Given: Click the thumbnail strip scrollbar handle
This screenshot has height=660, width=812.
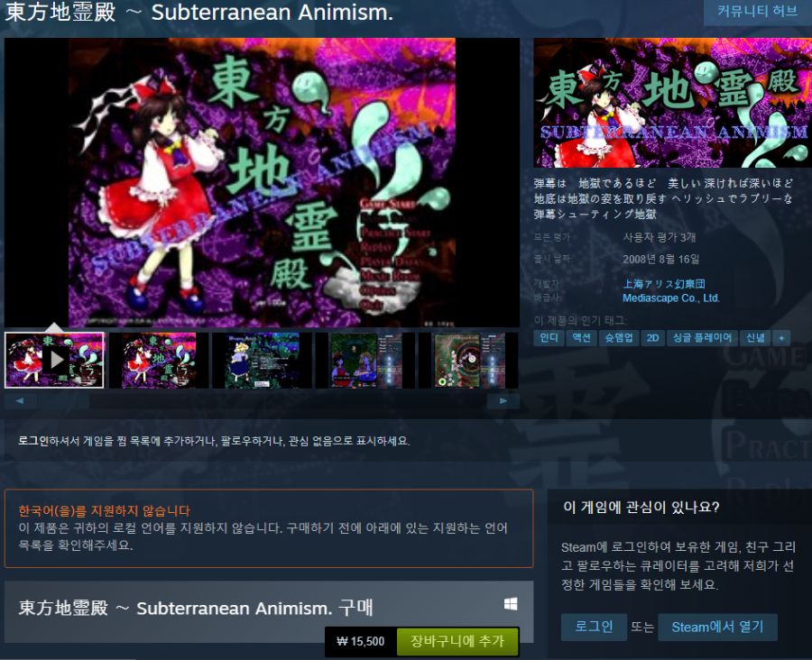Looking at the screenshot, I should (x=62, y=400).
